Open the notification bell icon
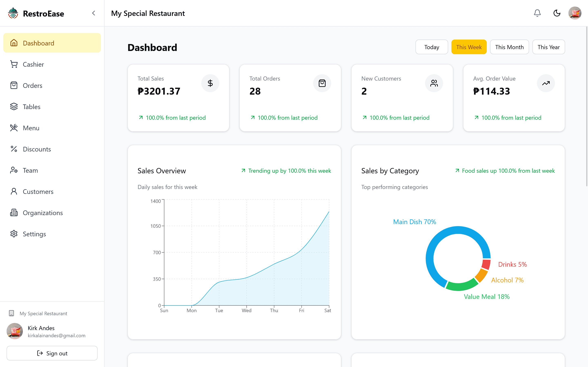 coord(537,13)
